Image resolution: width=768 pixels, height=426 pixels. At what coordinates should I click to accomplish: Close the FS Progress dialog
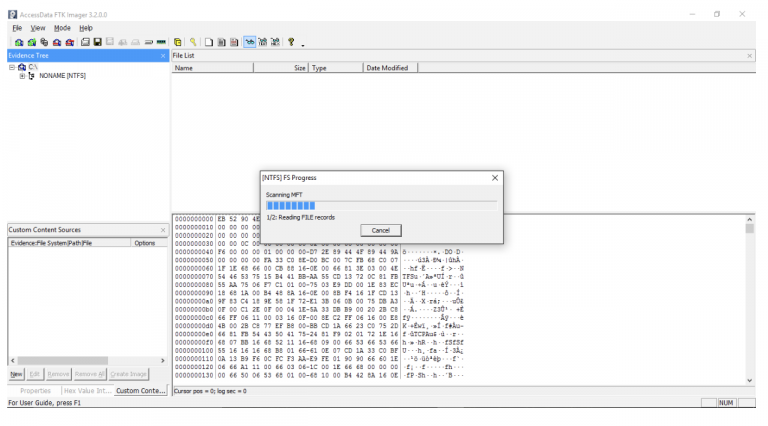[x=495, y=178]
